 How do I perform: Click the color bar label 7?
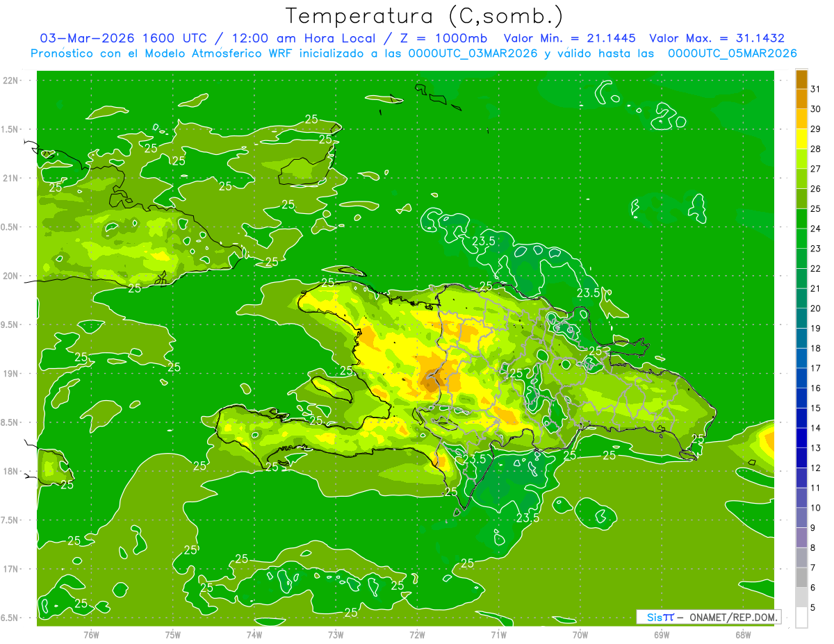coord(813,568)
